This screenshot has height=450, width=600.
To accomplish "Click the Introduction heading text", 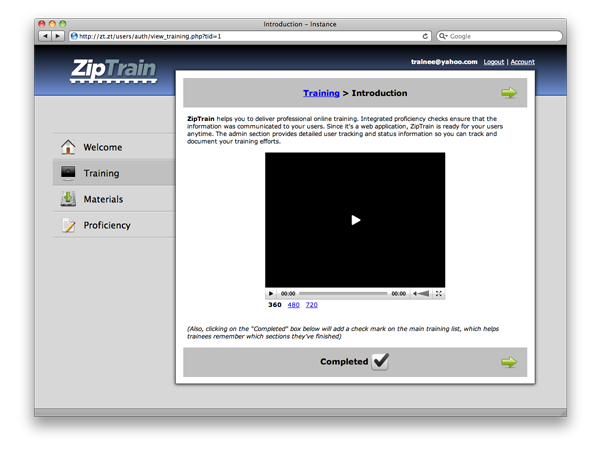I will (379, 93).
